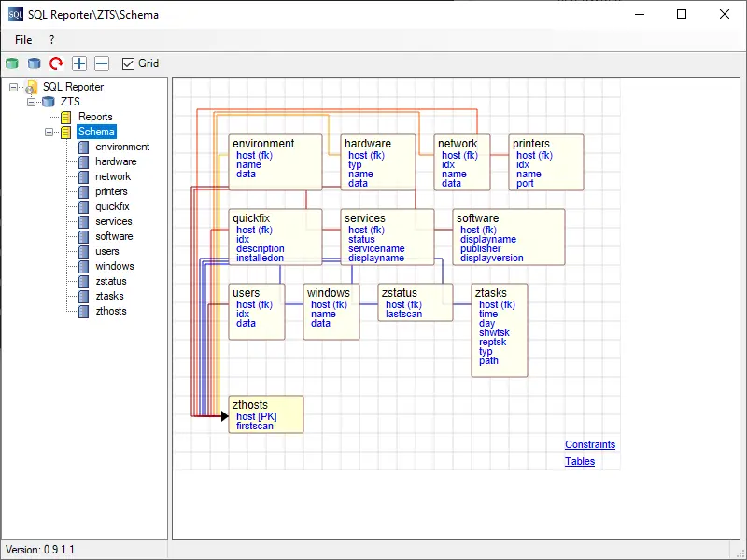This screenshot has height=560, width=747.
Task: Click the services table icon in tree
Action: [83, 221]
